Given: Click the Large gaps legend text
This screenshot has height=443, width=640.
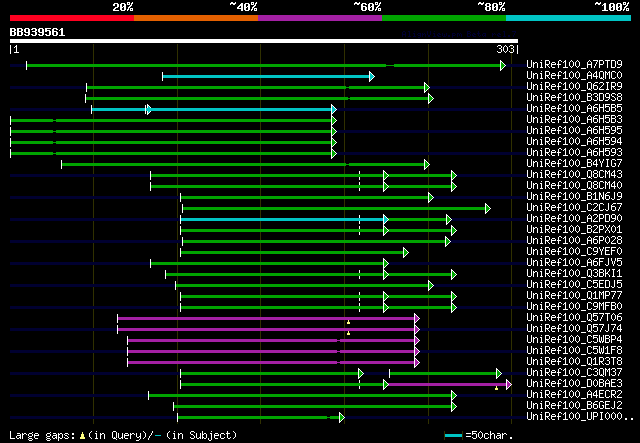Looking at the screenshot, I should click(123, 435).
